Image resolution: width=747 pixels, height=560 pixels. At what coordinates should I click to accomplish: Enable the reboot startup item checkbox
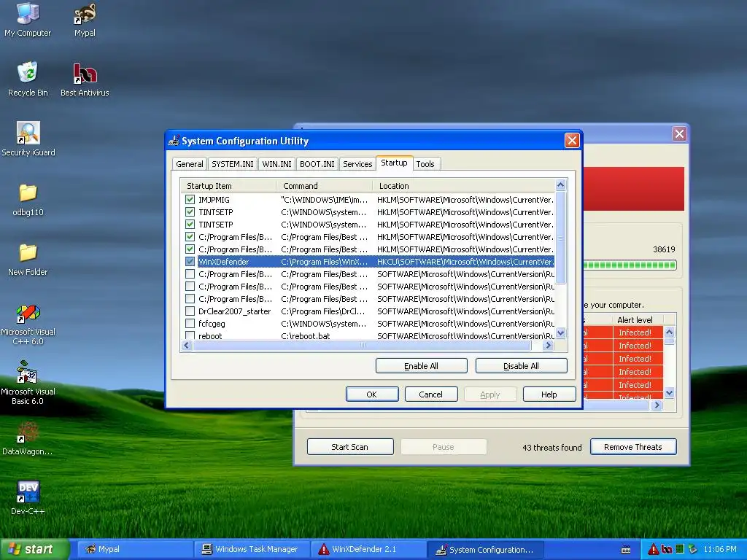pyautogui.click(x=190, y=335)
